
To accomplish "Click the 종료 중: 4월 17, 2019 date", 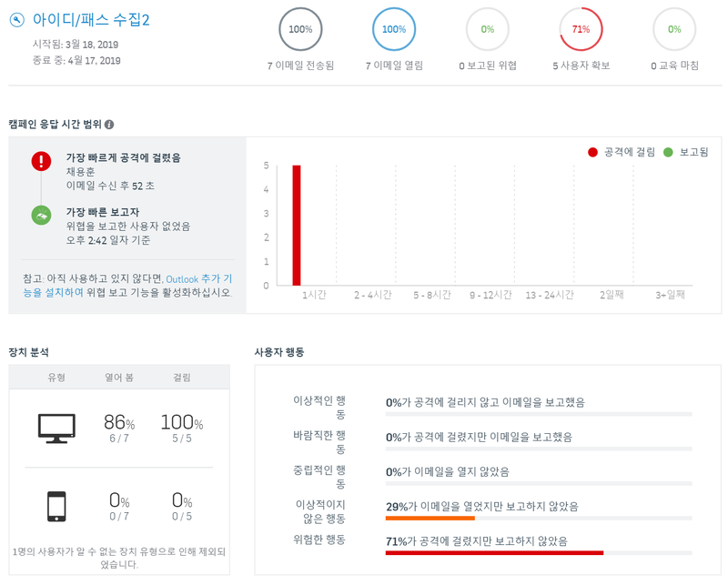I will (x=76, y=60).
